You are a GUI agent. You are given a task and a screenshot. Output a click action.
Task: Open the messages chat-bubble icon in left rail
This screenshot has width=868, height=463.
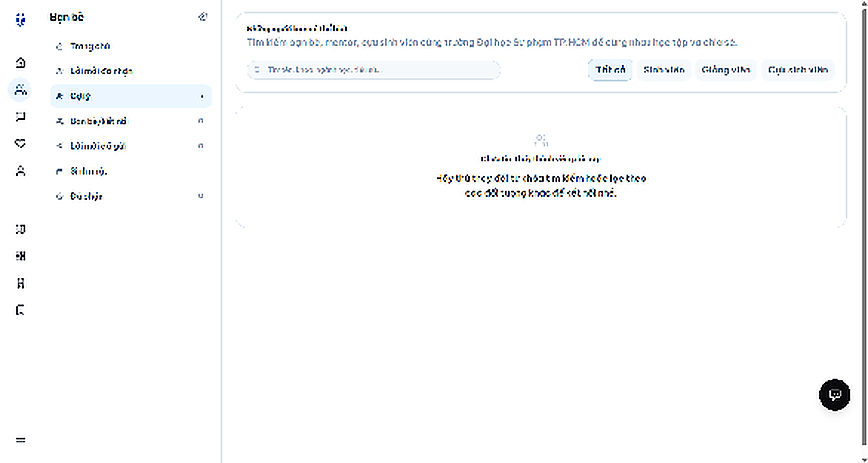click(20, 117)
